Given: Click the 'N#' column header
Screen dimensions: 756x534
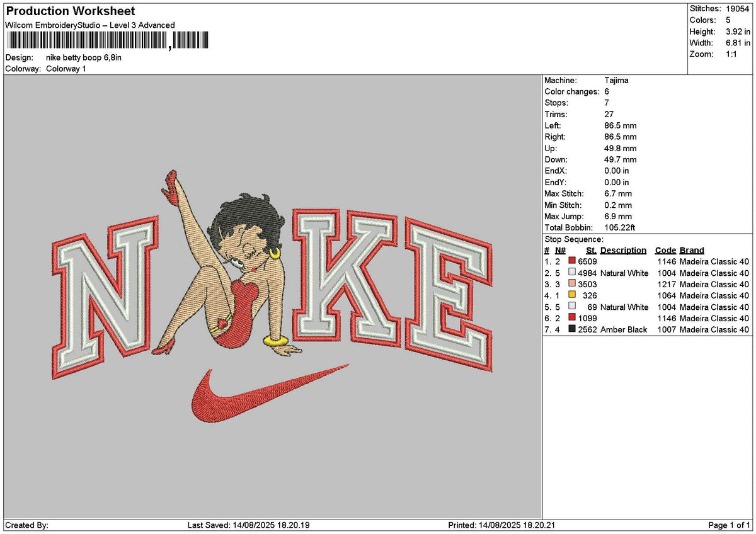Looking at the screenshot, I should pos(561,250).
